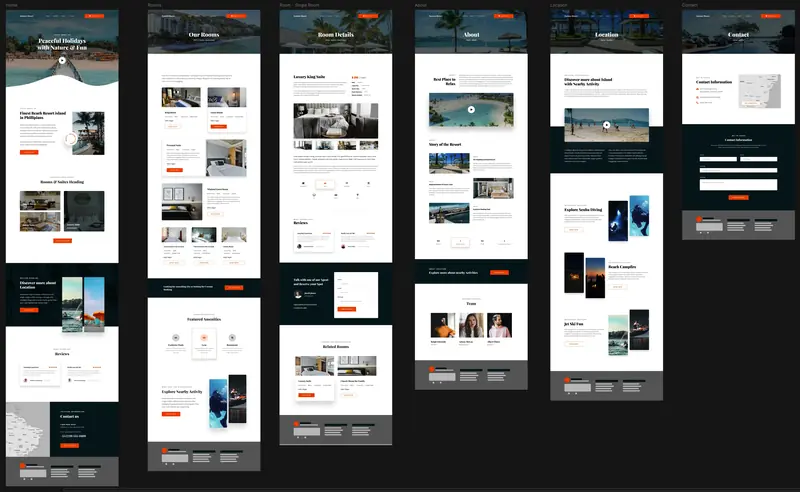This screenshot has height=492, width=800.
Task: Select the Rooms frame label
Action: click(154, 5)
